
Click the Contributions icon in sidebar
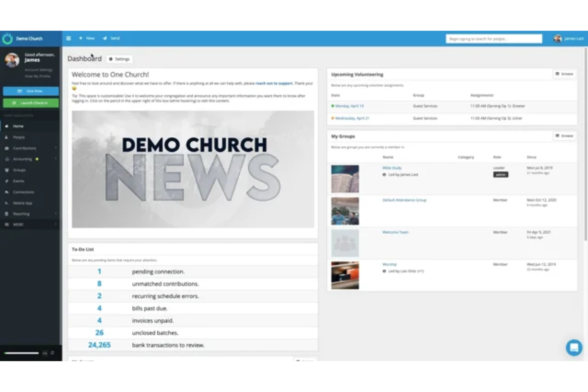click(6, 148)
